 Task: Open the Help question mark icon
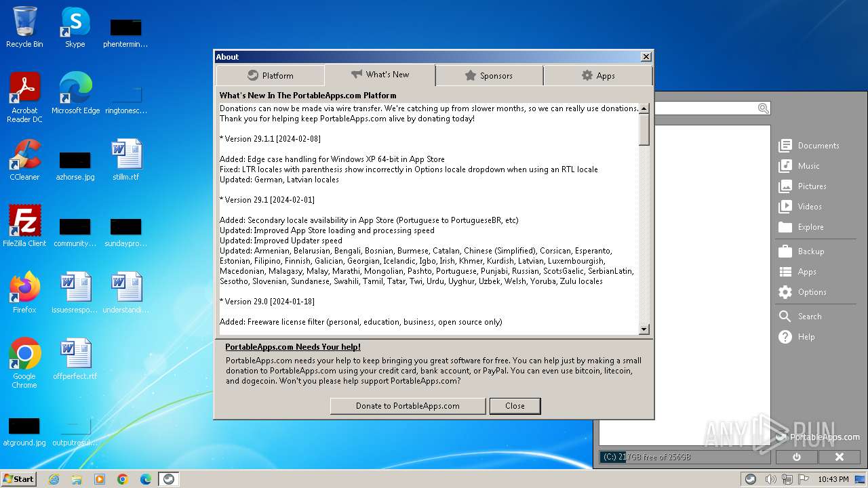(x=785, y=337)
